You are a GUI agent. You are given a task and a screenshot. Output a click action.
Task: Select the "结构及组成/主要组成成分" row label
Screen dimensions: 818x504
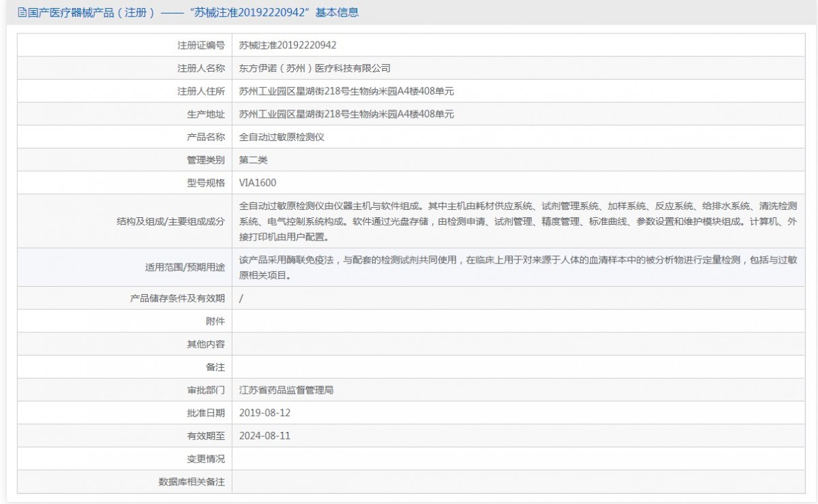click(x=171, y=221)
